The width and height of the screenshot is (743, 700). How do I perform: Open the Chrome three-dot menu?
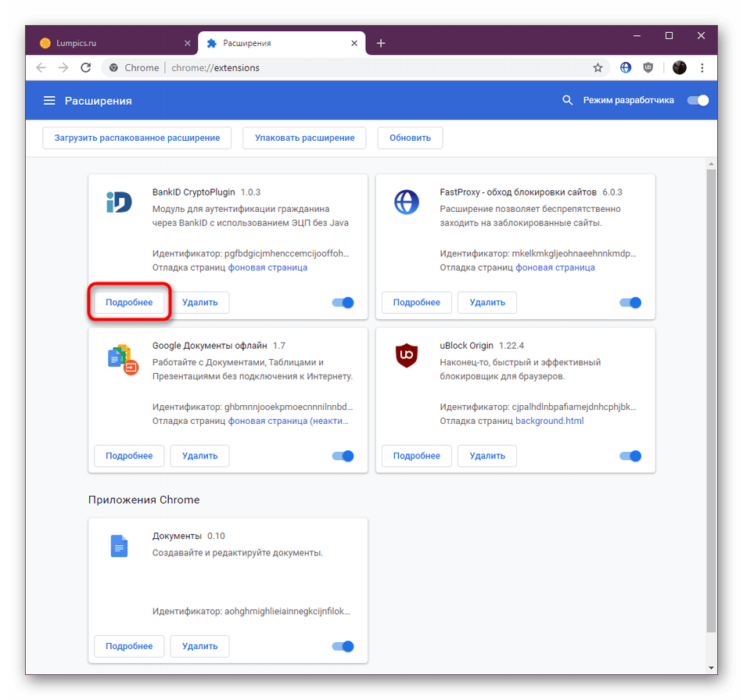[x=702, y=68]
